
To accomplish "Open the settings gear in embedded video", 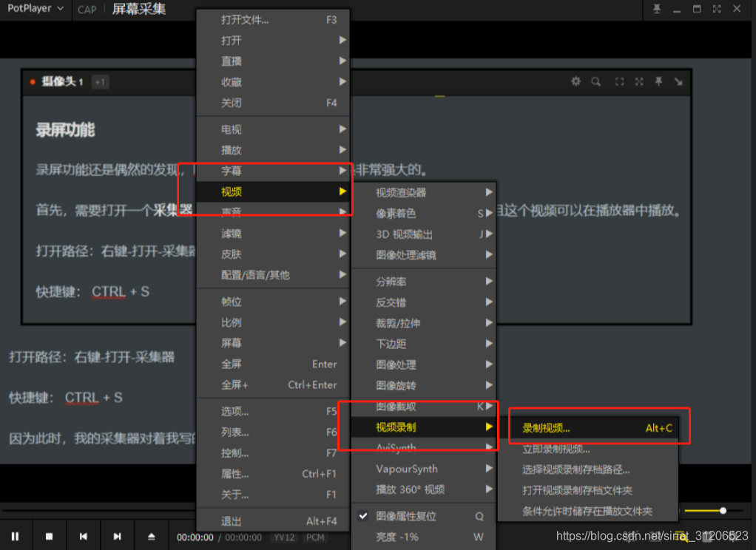I will pos(576,81).
